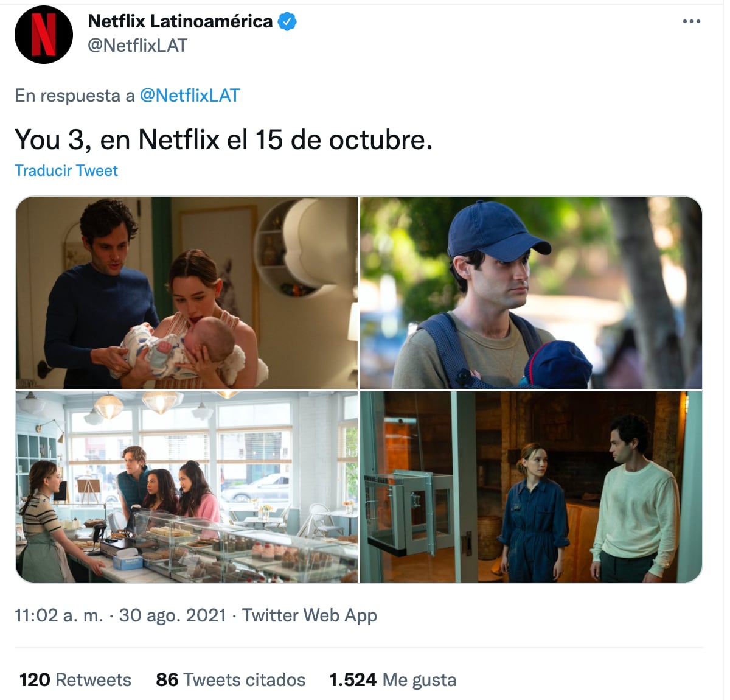View the 86 Tweets citados list
This screenshot has width=730, height=700.
(231, 680)
